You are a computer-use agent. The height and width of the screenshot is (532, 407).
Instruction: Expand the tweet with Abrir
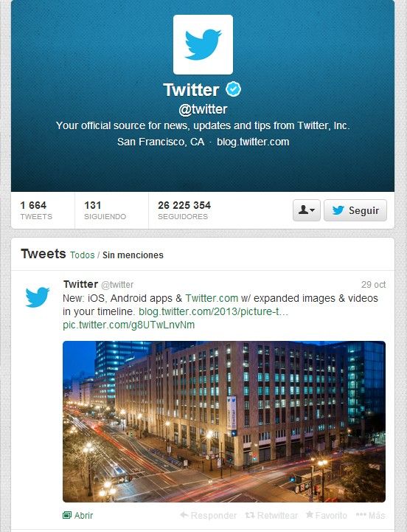(x=77, y=515)
